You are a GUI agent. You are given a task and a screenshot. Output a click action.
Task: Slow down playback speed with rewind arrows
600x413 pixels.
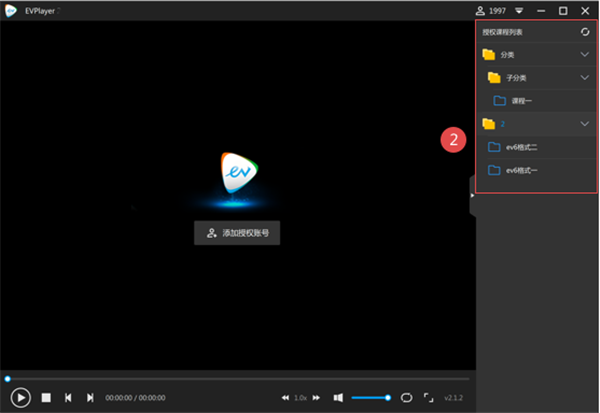click(x=285, y=398)
